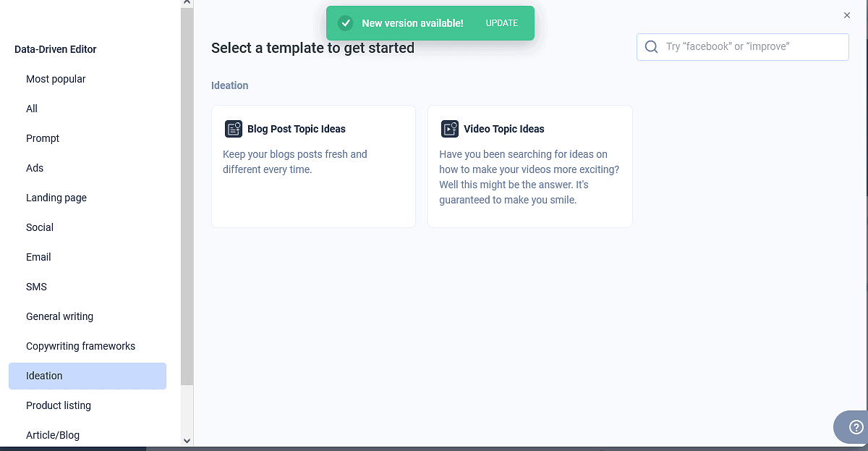The image size is (868, 451).
Task: Switch to the Ads category
Action: coord(35,168)
